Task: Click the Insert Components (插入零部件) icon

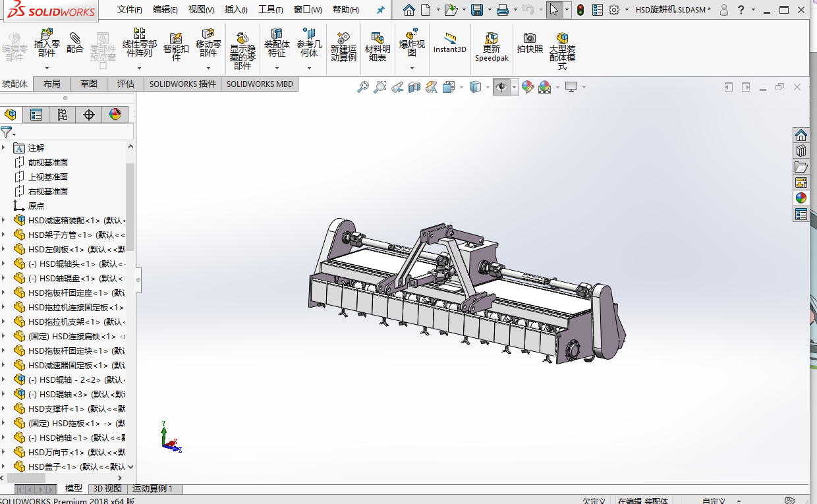Action: [47, 43]
